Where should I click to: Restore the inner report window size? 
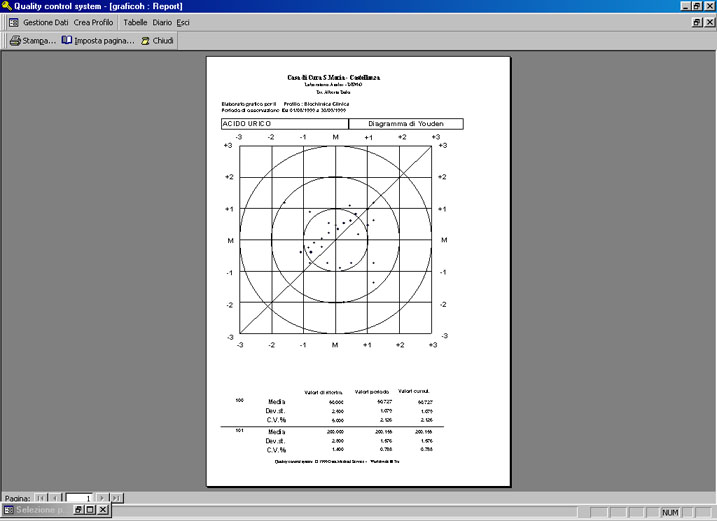click(697, 22)
